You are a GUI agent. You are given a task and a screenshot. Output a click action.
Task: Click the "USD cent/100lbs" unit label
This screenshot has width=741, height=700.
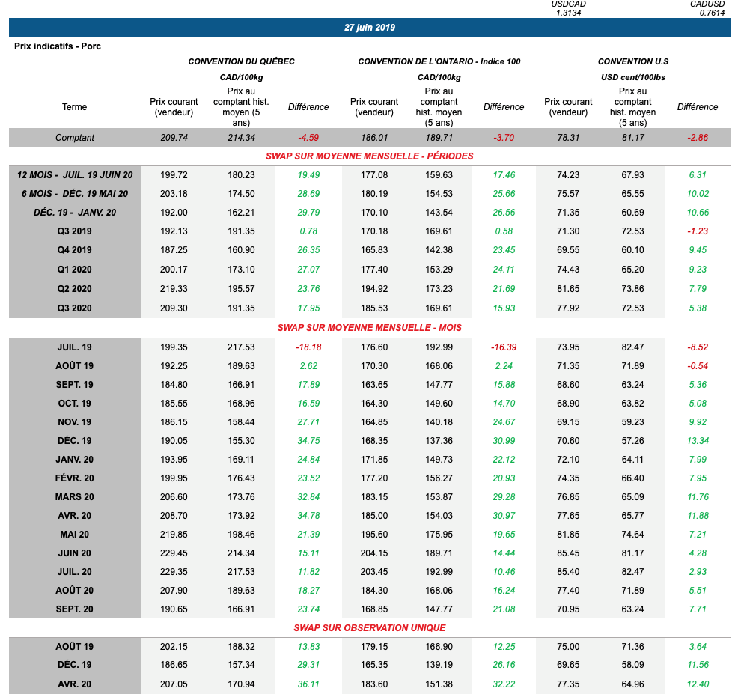click(632, 77)
